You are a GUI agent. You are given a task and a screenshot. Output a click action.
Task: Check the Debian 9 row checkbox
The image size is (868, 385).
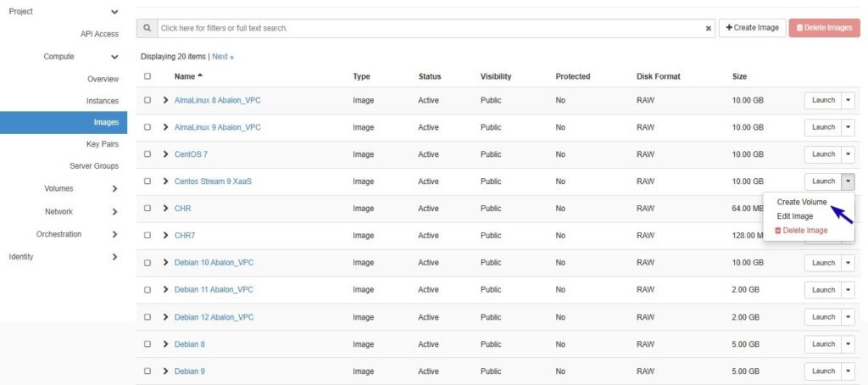[x=147, y=371]
